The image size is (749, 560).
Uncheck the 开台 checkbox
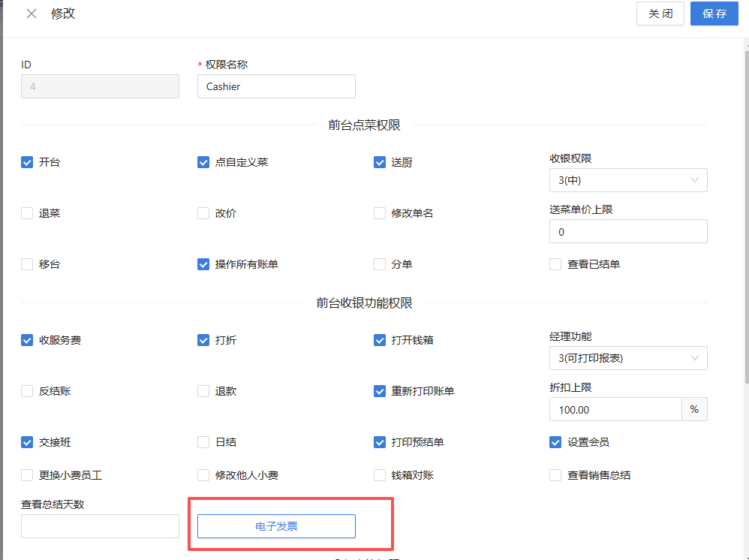(27, 162)
